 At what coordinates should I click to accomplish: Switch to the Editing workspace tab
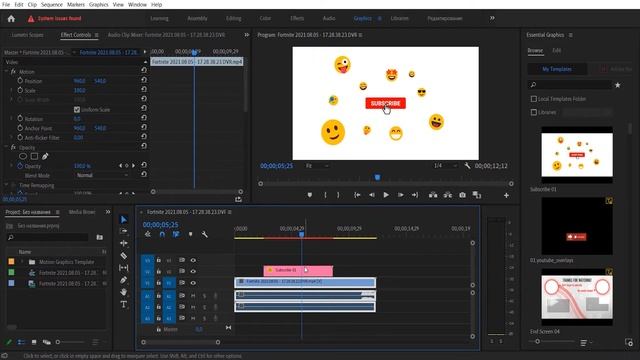[x=233, y=18]
